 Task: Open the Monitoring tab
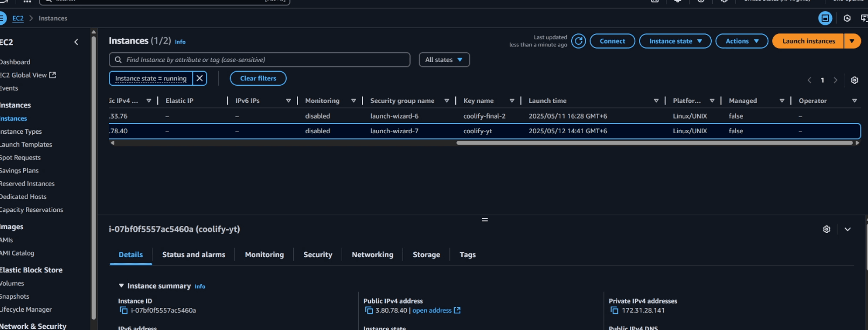(x=264, y=255)
